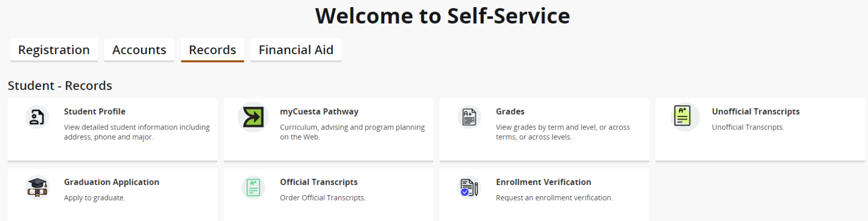Click the Graduation Application title link
The height and width of the screenshot is (221, 868).
click(111, 182)
